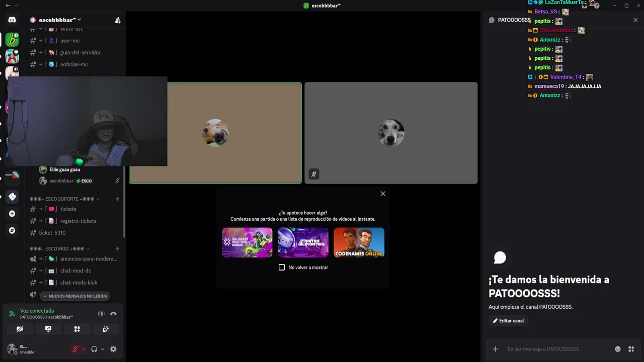Launch the Valorant Masters activity

(x=247, y=242)
